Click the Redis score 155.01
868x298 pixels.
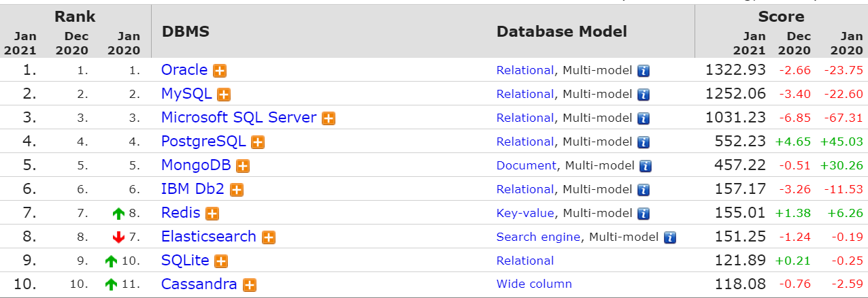[740, 213]
